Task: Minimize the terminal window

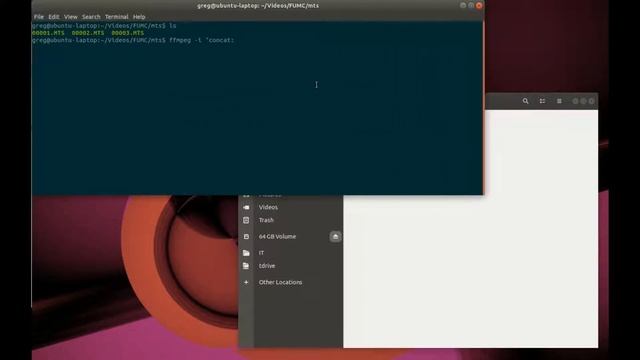Action: point(463,5)
